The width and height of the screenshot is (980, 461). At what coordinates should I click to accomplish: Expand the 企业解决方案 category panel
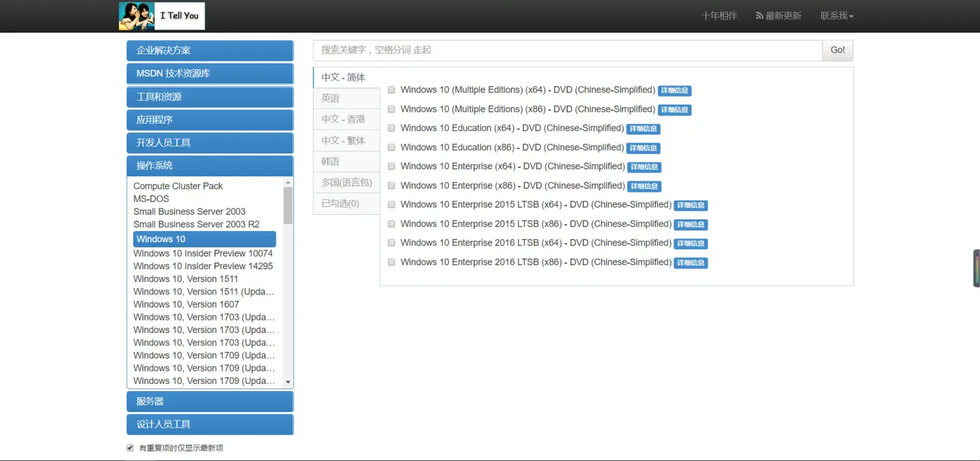coord(210,50)
